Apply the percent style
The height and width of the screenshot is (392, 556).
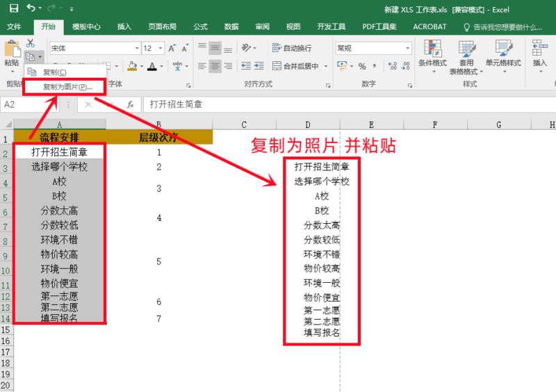pos(362,66)
